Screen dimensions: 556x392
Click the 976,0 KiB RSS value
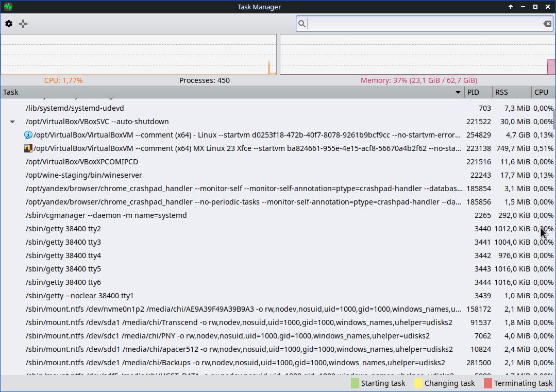pos(515,255)
